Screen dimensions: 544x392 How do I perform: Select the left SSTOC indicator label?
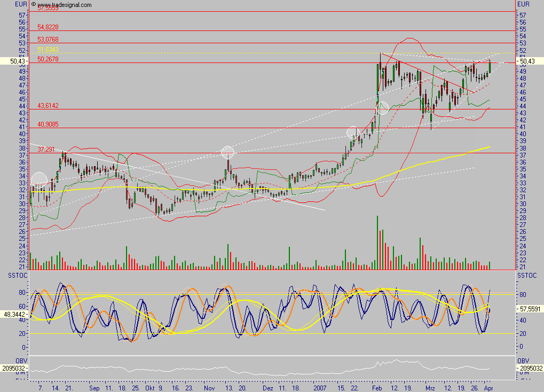(18, 275)
